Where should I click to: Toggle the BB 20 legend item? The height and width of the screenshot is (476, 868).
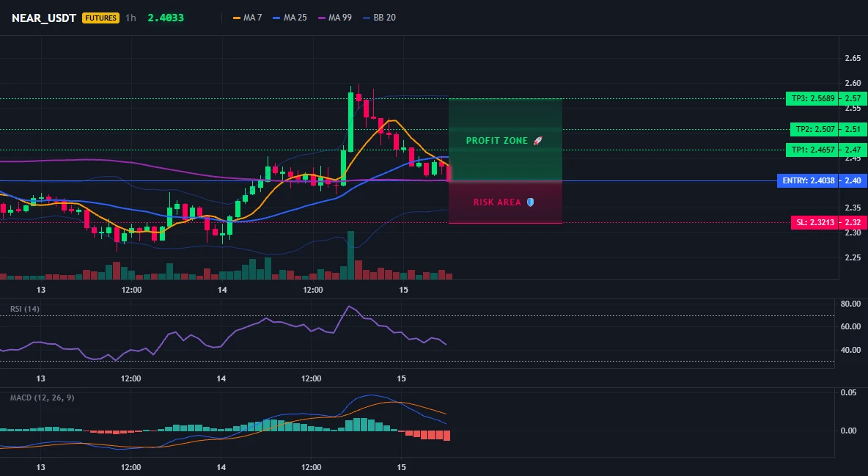pos(379,18)
